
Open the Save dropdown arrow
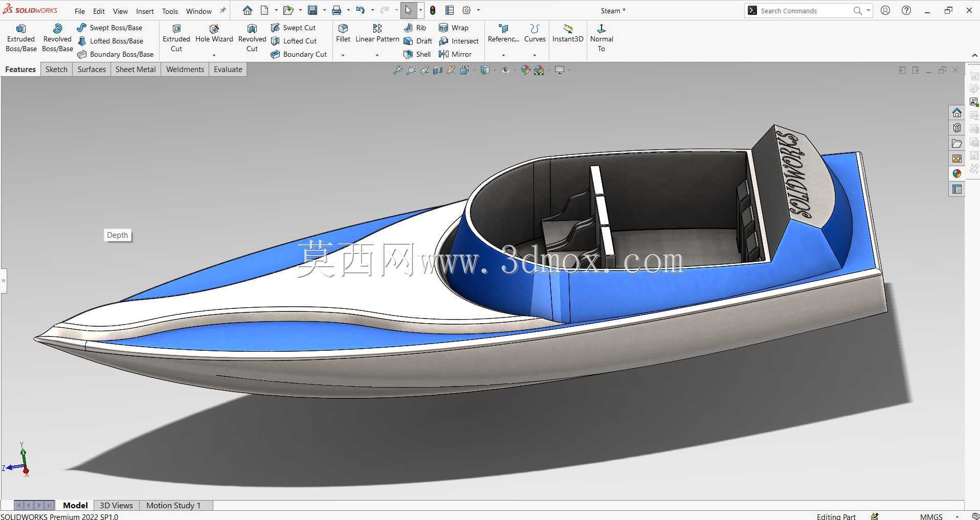[324, 10]
